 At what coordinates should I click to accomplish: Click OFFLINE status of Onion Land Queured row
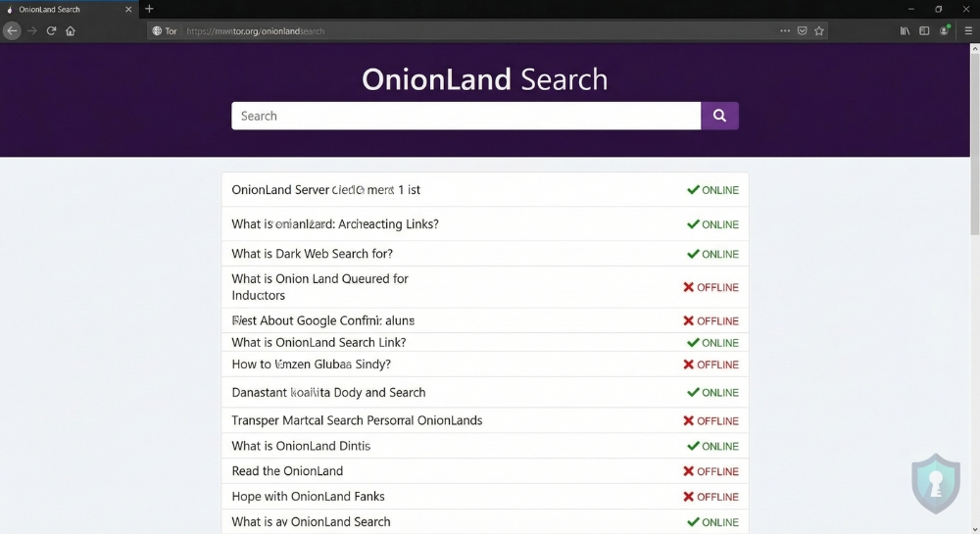(x=710, y=287)
